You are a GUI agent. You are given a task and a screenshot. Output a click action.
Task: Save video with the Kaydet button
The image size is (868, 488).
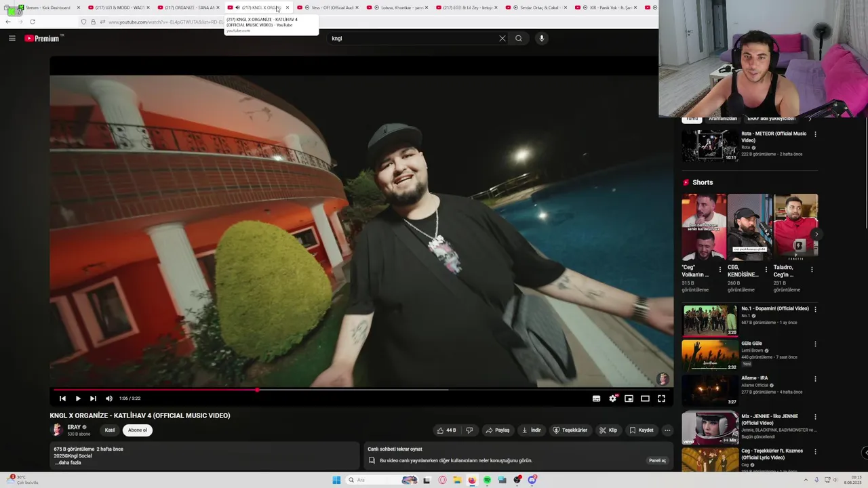coord(642,430)
